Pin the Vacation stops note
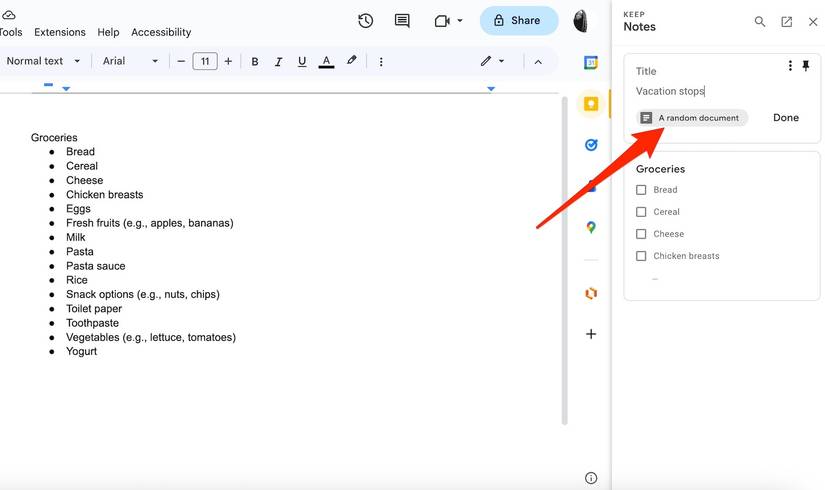This screenshot has width=825, height=490. [x=806, y=66]
